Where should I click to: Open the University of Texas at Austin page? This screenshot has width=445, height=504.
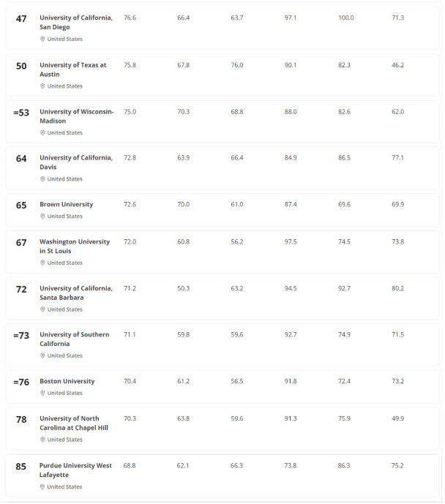coord(72,69)
